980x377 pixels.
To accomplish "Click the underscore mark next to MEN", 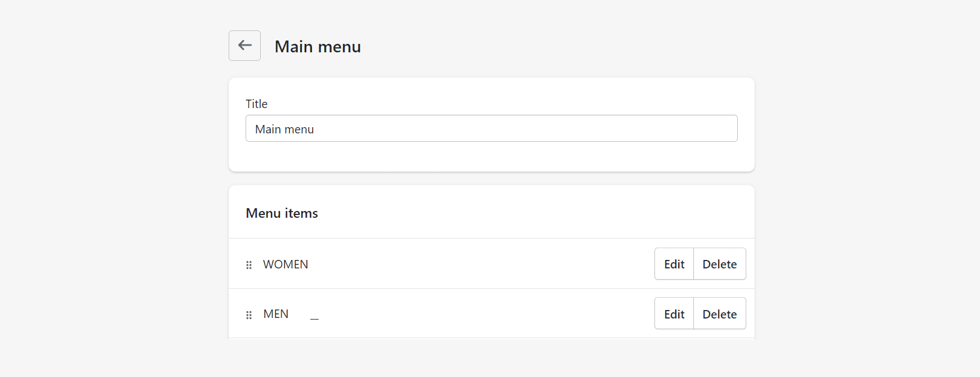I will coord(314,319).
